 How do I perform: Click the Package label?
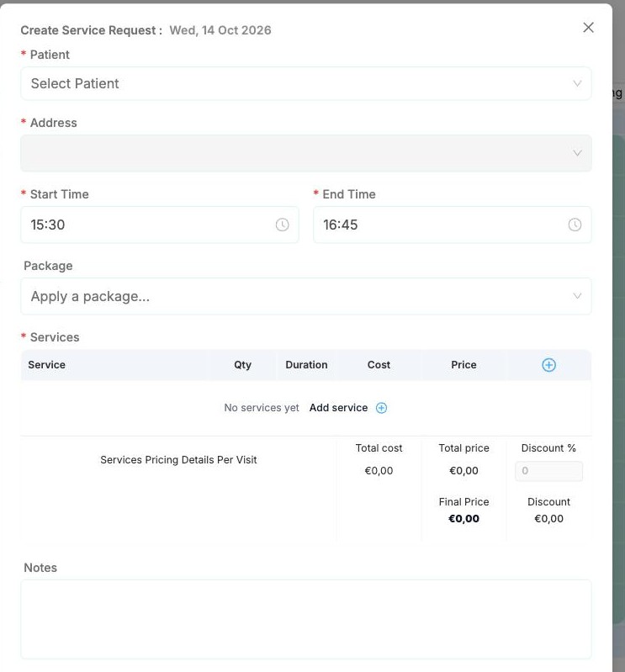click(x=48, y=266)
